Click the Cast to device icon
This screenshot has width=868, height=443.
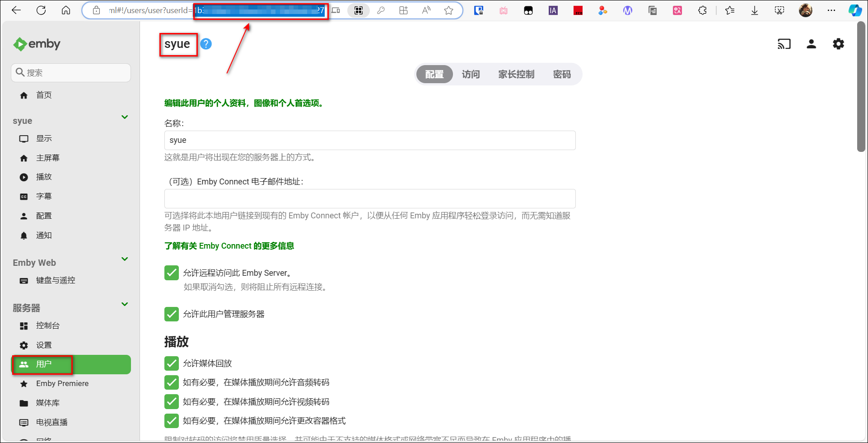coord(784,44)
